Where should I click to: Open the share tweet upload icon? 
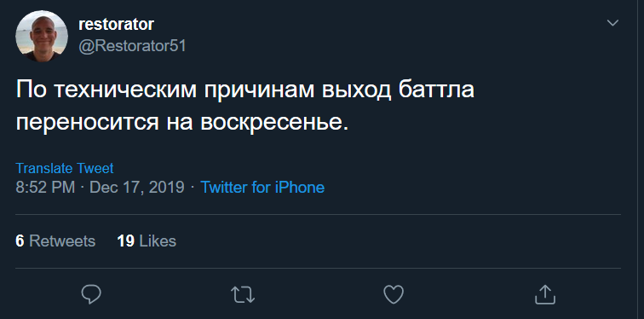click(545, 294)
